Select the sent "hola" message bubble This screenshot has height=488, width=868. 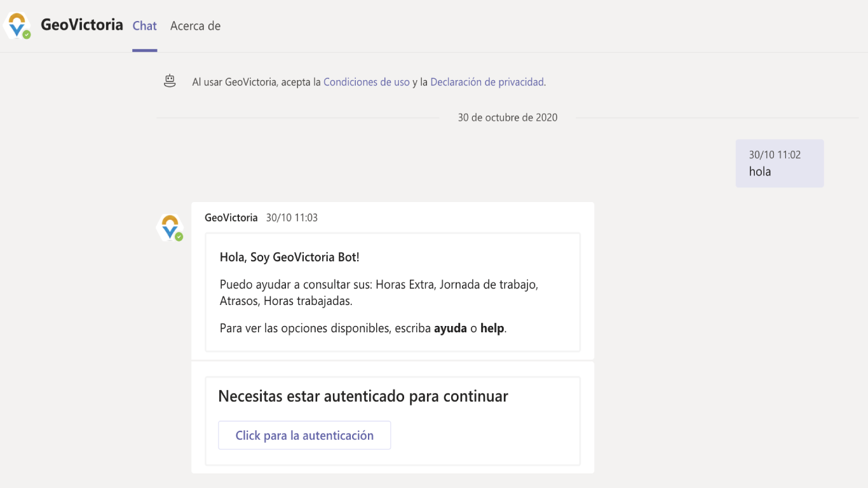[x=780, y=163]
